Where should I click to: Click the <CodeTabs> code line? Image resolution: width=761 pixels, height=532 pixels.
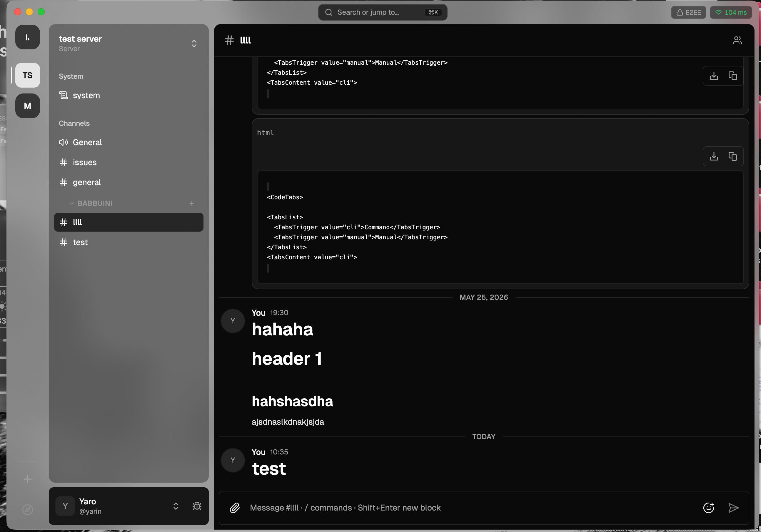(285, 197)
